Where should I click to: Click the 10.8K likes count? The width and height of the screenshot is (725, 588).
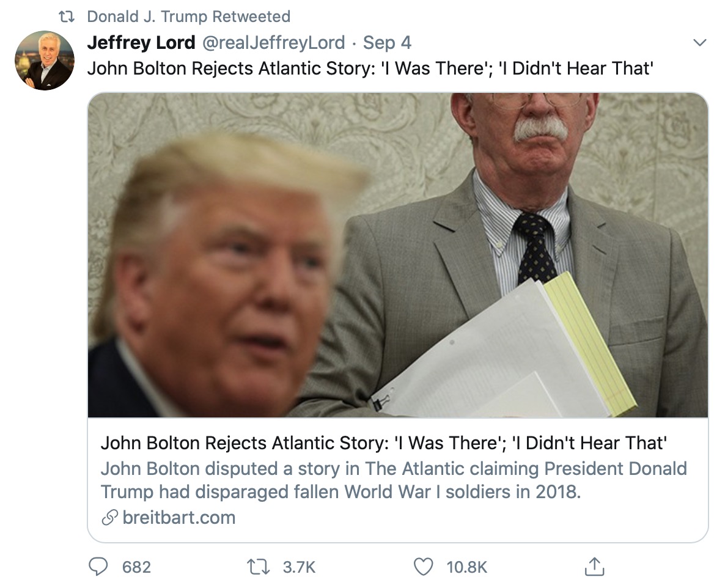(467, 567)
